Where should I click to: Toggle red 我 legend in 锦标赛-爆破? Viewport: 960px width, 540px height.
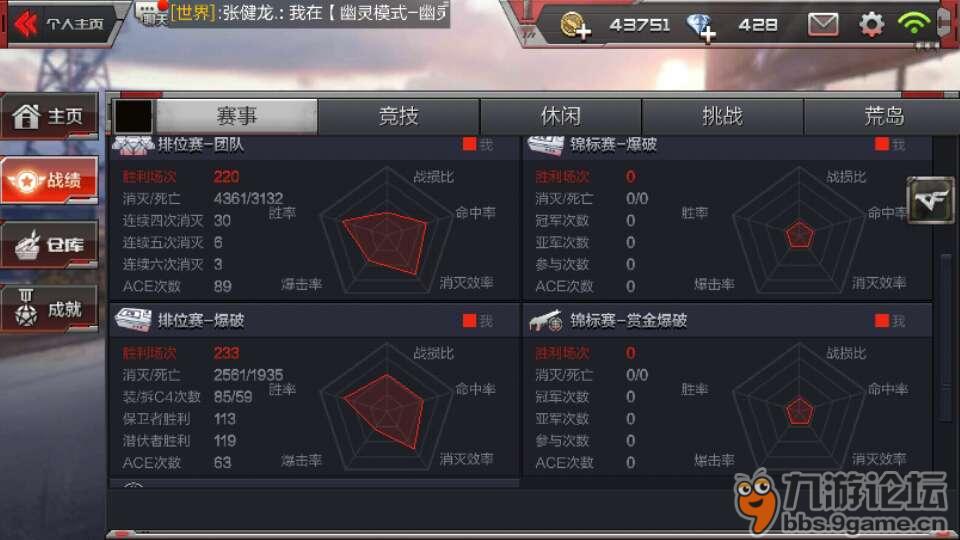(x=890, y=144)
